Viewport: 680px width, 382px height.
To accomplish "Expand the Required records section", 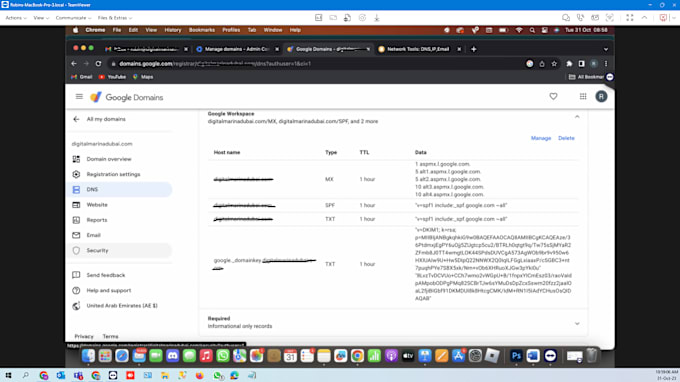I will pyautogui.click(x=577, y=323).
